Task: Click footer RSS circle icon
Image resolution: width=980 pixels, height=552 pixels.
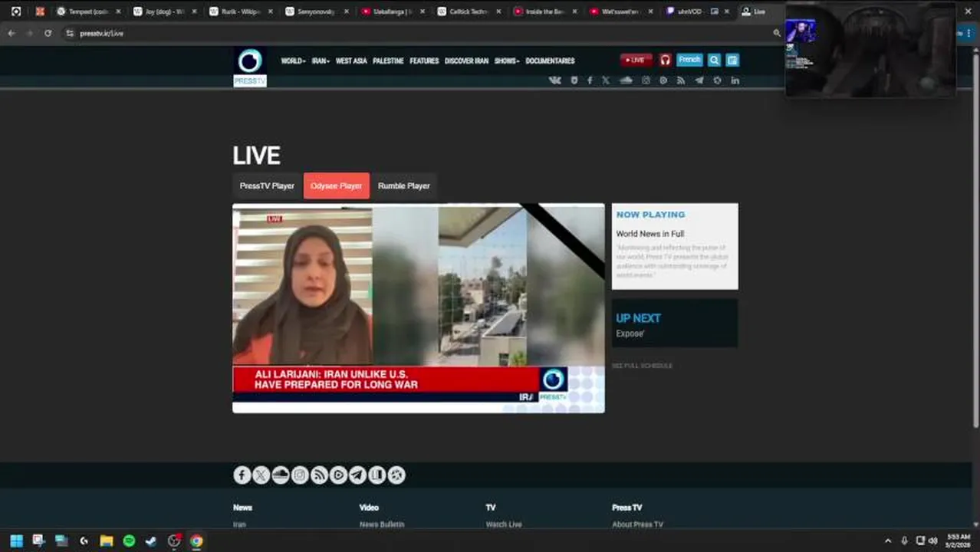Action: tap(319, 475)
